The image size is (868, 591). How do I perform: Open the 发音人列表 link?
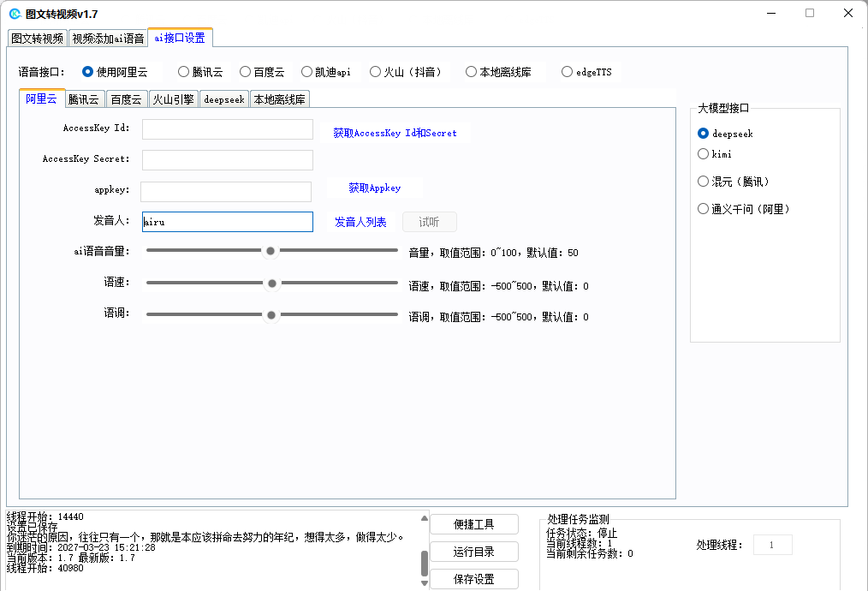pos(360,223)
